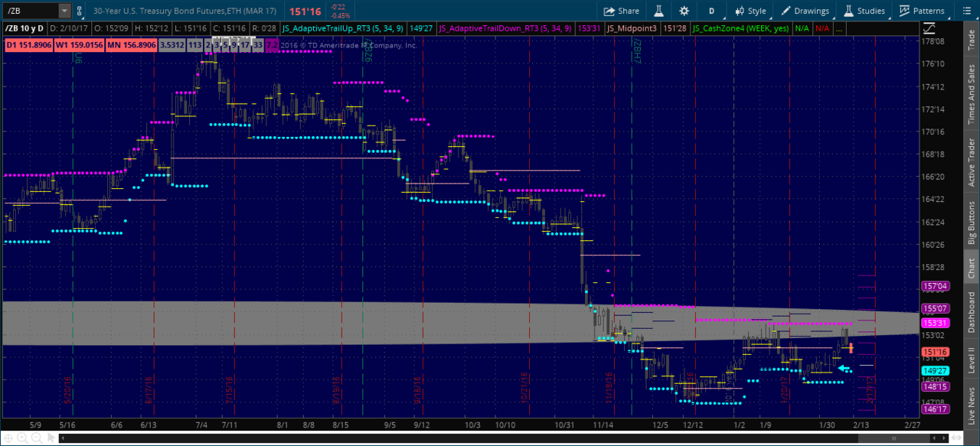The image size is (980, 446).
Task: Click the JS_CashZone4 study label
Action: point(740,28)
